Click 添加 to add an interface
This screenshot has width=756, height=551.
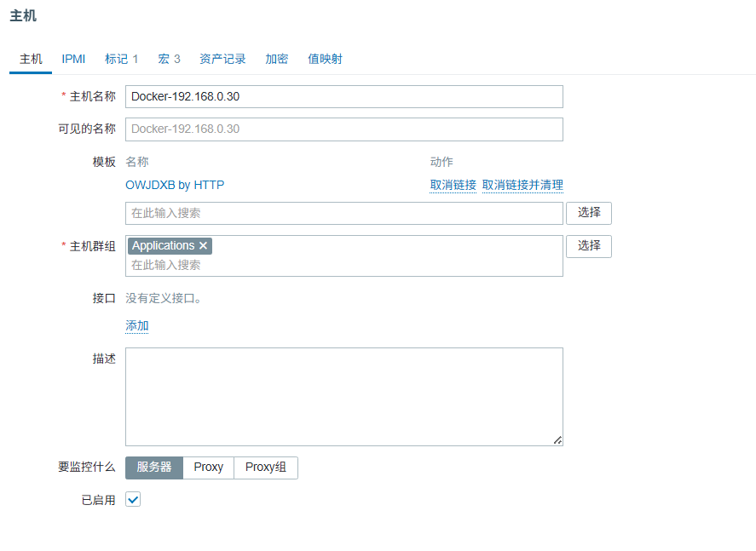(137, 326)
